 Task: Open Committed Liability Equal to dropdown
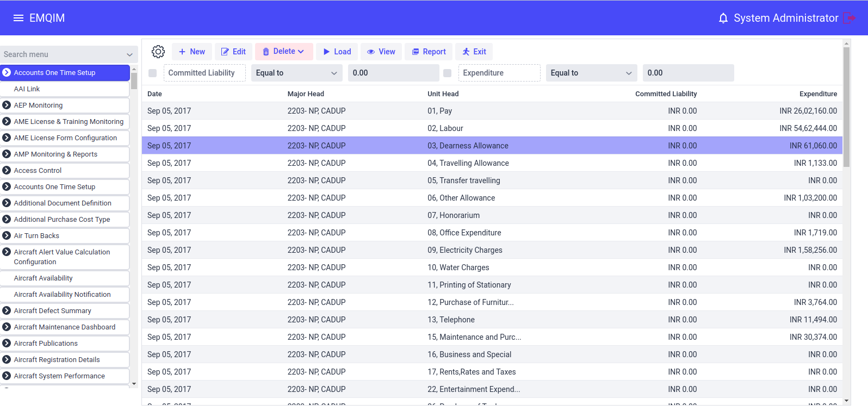tap(296, 73)
